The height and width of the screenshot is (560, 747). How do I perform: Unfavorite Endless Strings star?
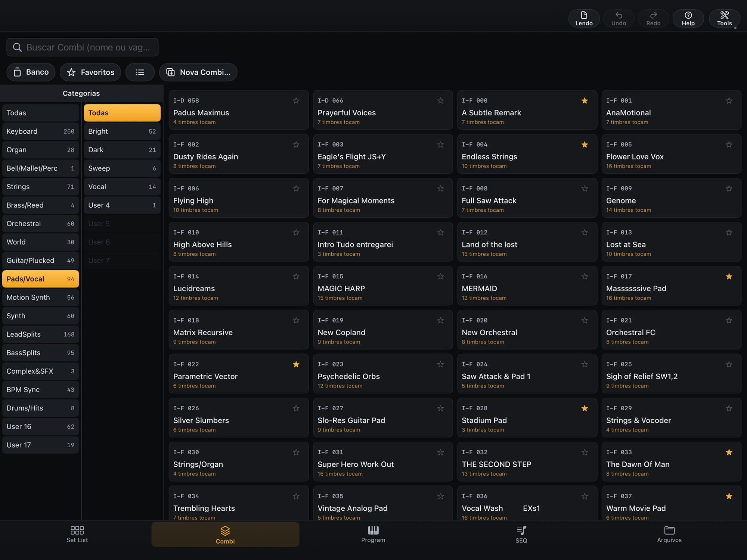[585, 144]
